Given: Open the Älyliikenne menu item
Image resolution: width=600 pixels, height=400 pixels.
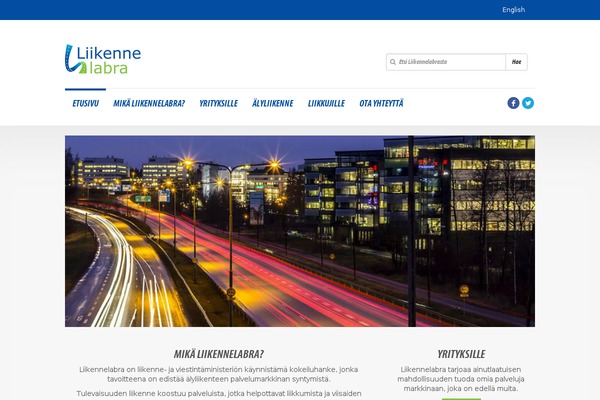Looking at the screenshot, I should (272, 103).
